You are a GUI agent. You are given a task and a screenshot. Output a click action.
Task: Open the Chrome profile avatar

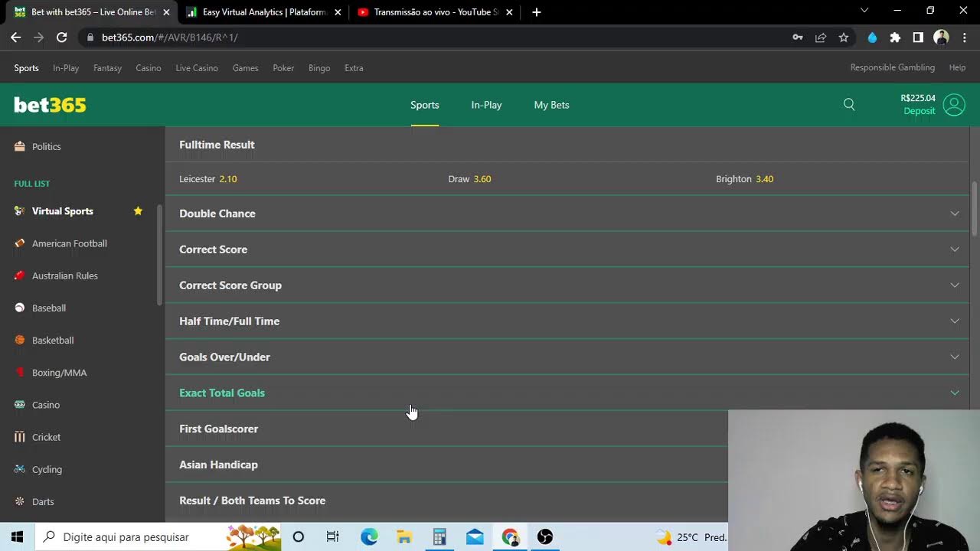click(942, 37)
